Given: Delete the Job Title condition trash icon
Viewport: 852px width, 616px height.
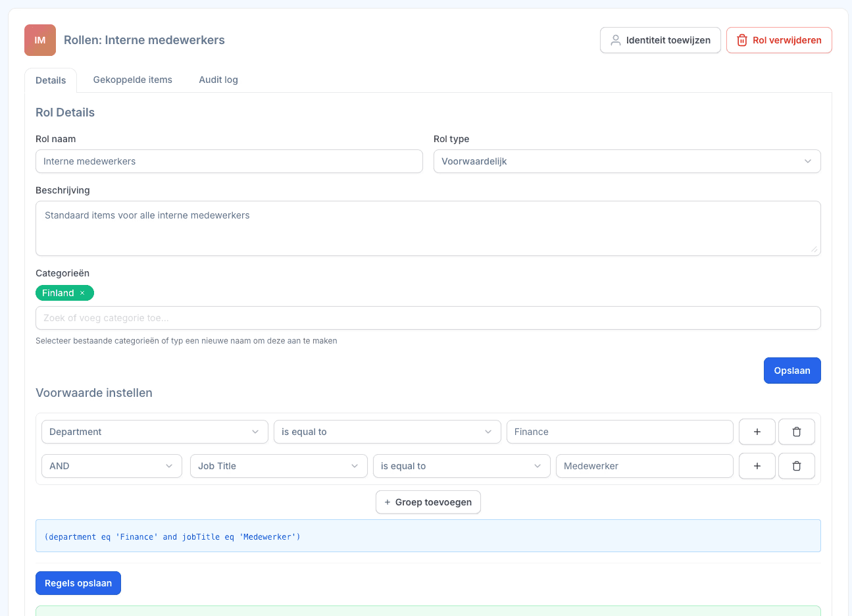Looking at the screenshot, I should 797,466.
